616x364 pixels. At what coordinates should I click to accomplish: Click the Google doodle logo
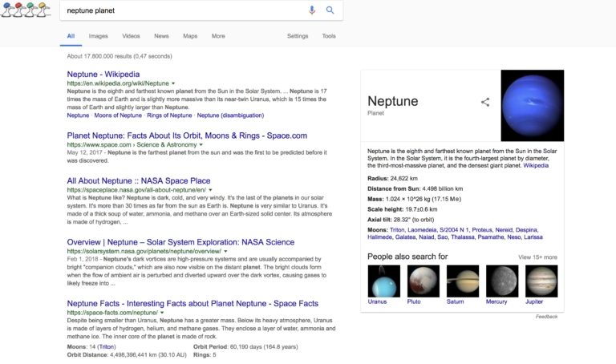[26, 10]
